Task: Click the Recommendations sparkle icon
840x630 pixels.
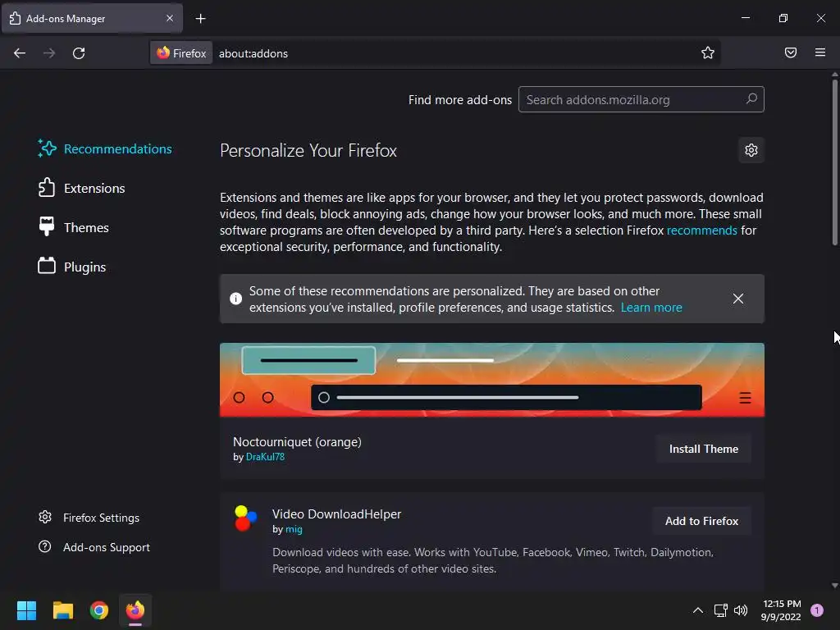Action: pos(47,148)
